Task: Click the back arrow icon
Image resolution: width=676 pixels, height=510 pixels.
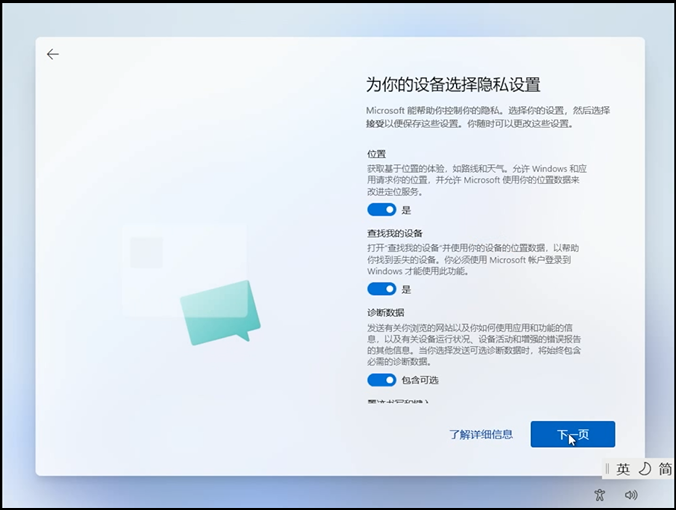Action: pyautogui.click(x=53, y=55)
